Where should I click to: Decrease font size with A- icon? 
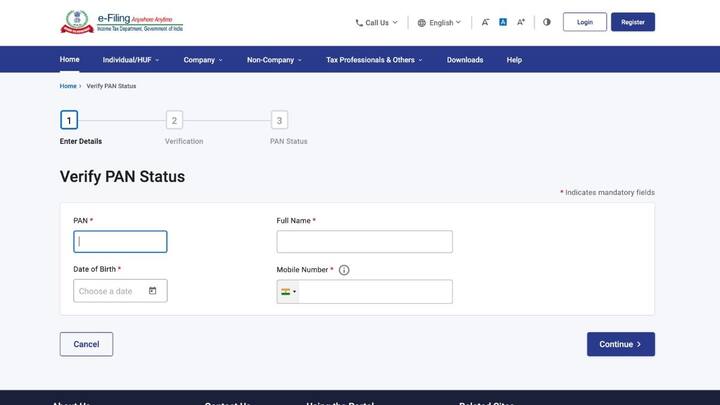[485, 22]
